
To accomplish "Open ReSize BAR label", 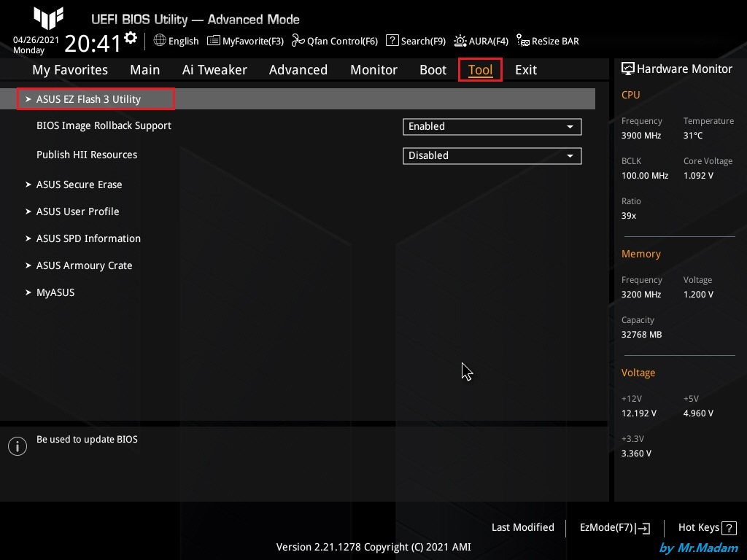I will coord(555,42).
